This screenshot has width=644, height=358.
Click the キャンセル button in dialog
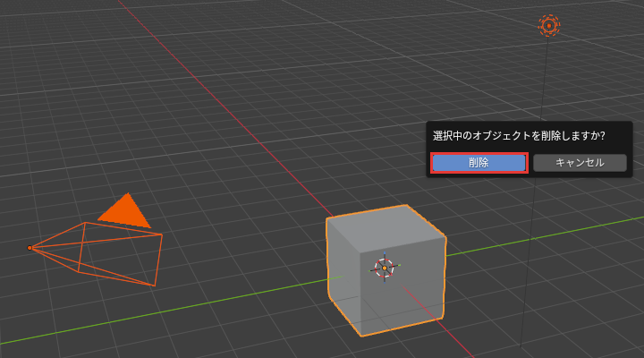coord(580,163)
